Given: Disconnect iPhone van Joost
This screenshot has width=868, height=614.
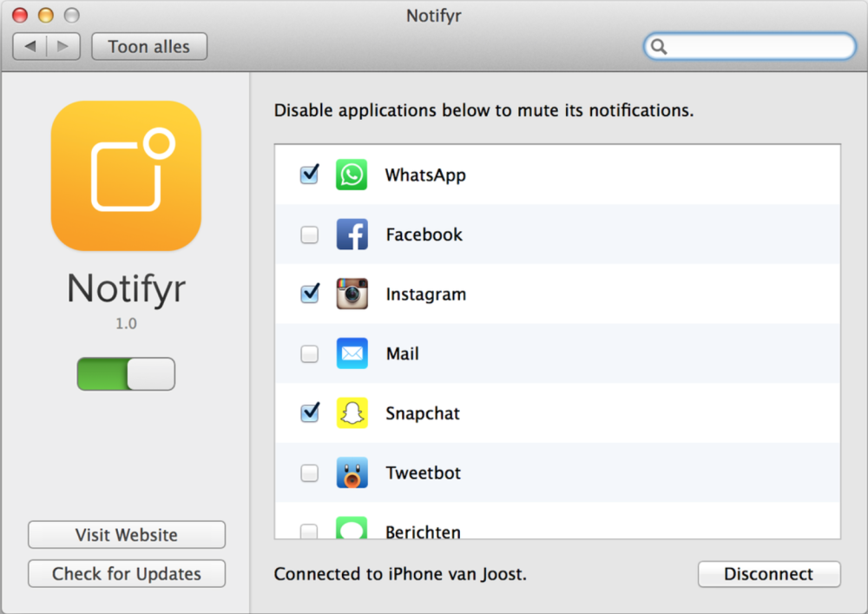Looking at the screenshot, I should pos(769,574).
